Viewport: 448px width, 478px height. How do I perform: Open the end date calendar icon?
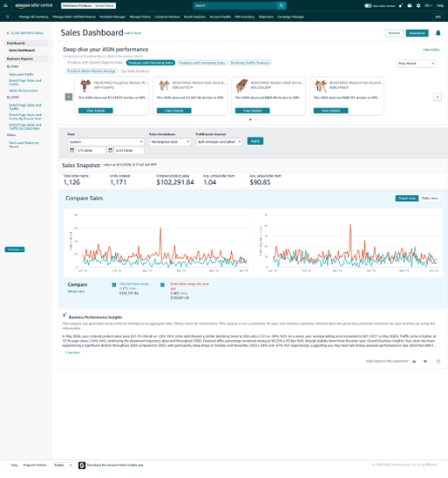tap(111, 150)
